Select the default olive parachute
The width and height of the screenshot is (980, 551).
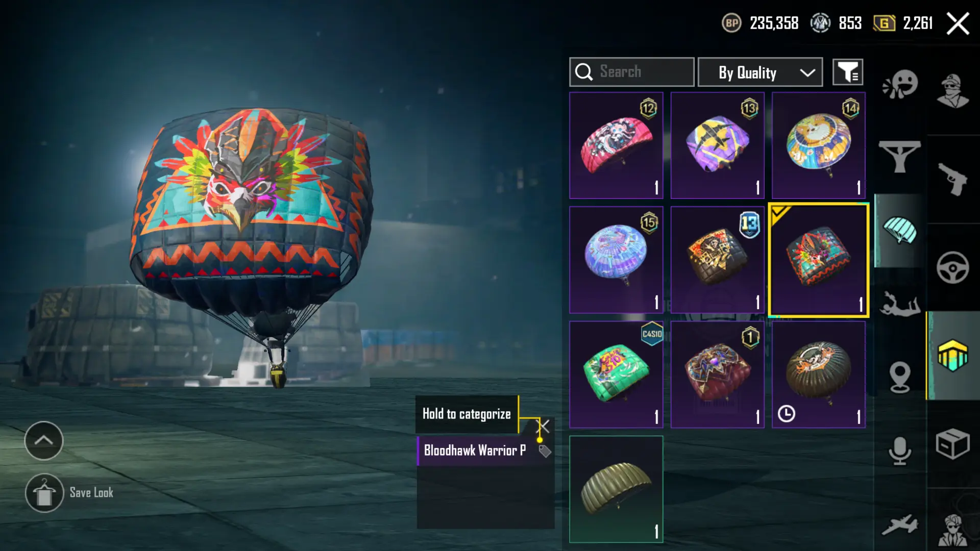pyautogui.click(x=616, y=489)
